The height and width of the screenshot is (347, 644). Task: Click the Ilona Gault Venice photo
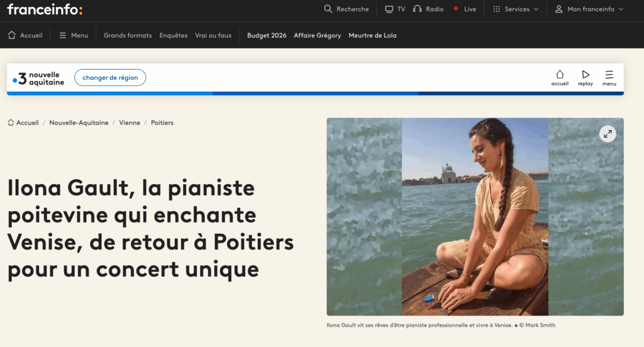pyautogui.click(x=475, y=216)
